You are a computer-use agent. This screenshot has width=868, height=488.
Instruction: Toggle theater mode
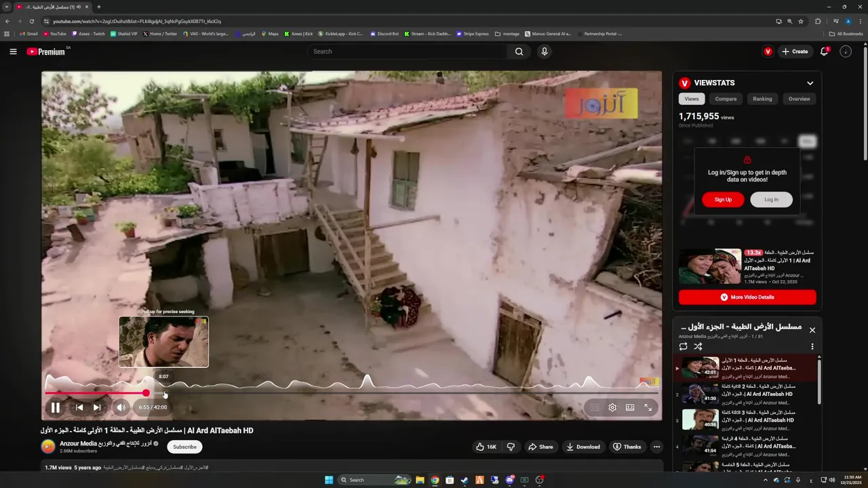[x=630, y=407]
